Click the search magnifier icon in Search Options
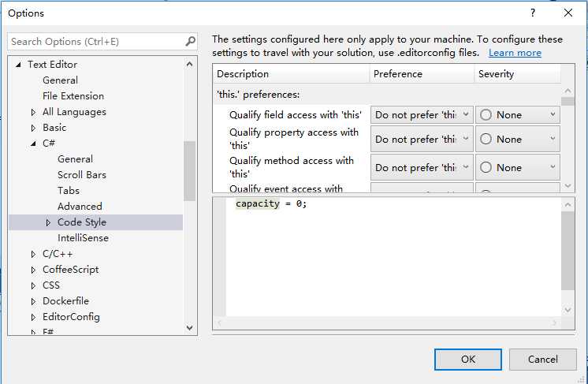This screenshot has height=384, width=588. click(191, 41)
